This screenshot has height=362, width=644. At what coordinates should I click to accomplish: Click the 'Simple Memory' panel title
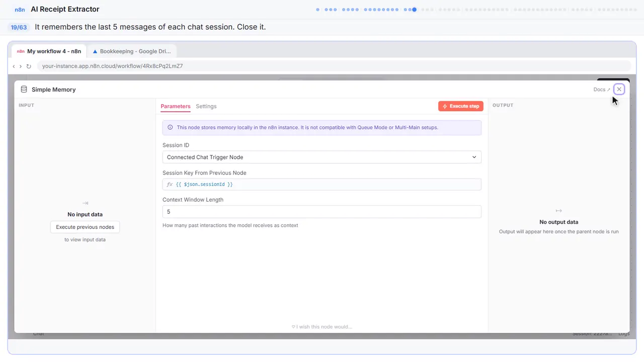click(x=54, y=89)
